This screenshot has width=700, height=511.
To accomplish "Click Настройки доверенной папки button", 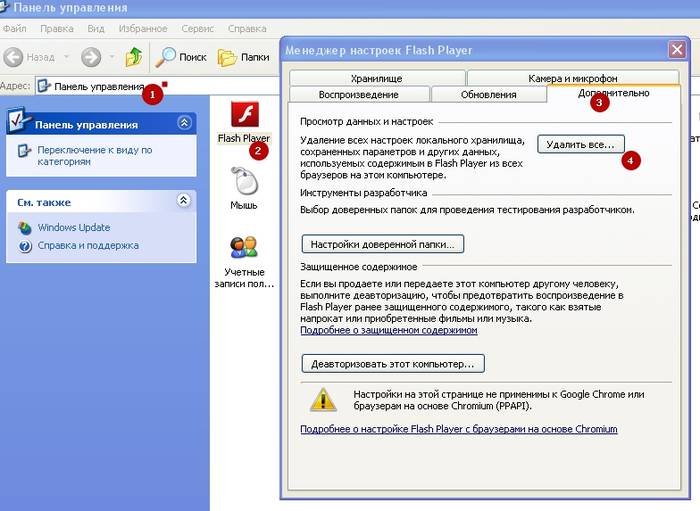I will [x=382, y=243].
